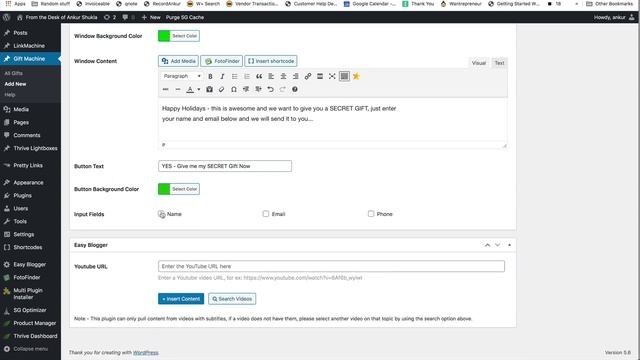The width and height of the screenshot is (640, 360).
Task: Collapse the Easy Blogger panel
Action: 509,245
